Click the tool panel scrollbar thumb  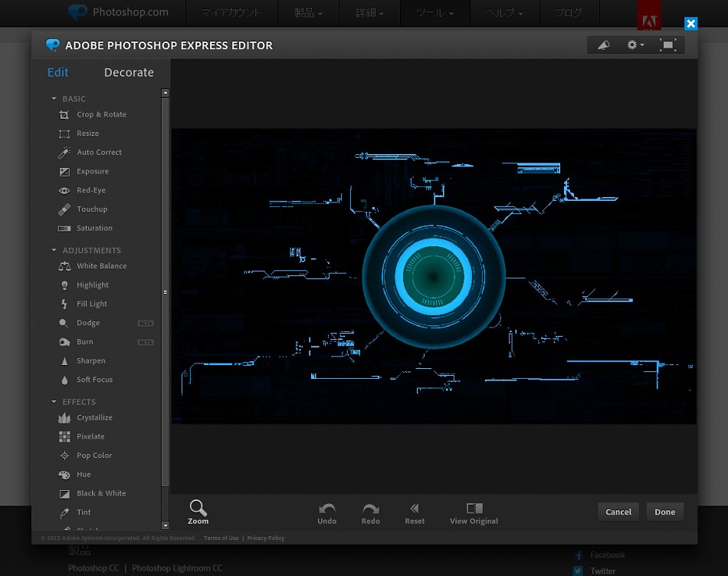[166, 292]
